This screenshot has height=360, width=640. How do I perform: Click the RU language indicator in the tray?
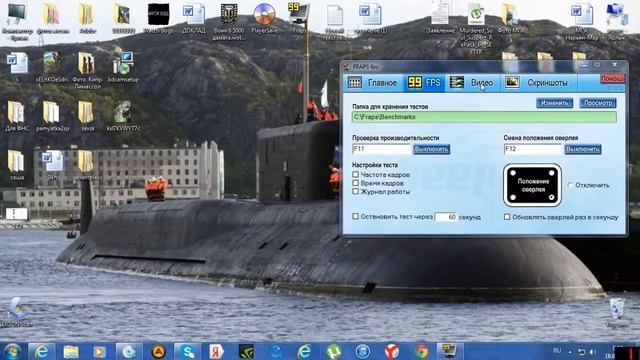[557, 350]
